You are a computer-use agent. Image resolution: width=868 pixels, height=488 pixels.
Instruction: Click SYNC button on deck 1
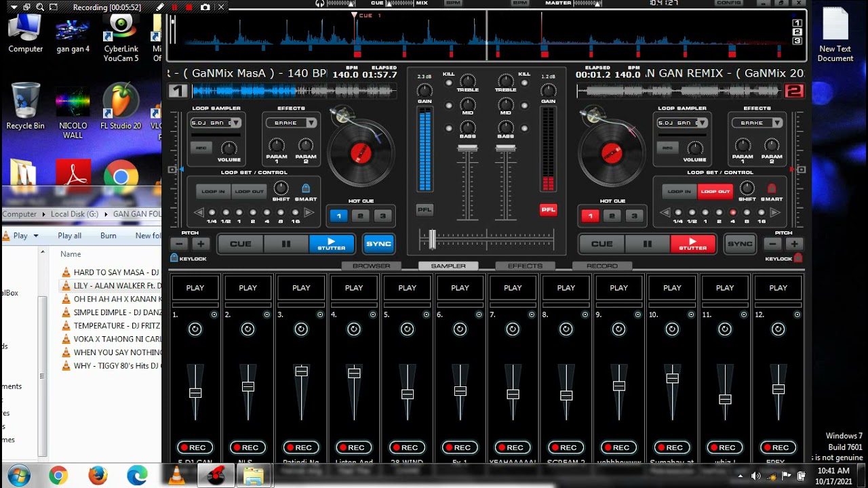point(378,244)
